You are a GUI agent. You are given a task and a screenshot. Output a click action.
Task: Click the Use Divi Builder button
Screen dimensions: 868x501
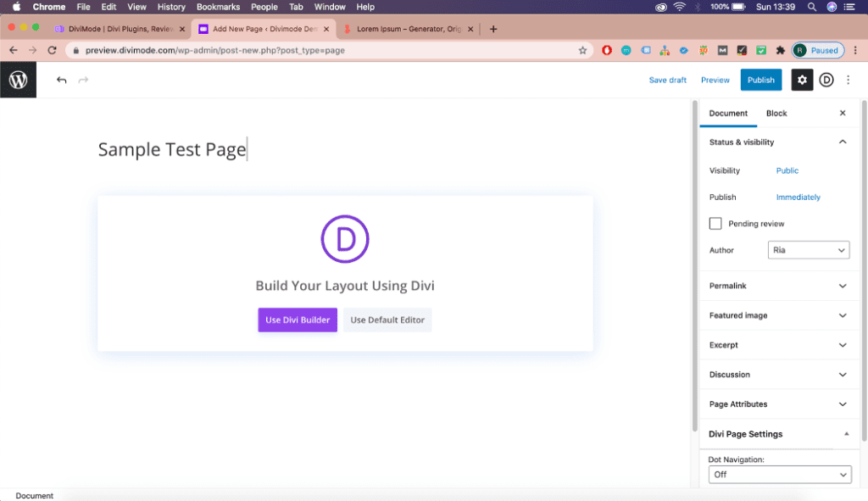tap(298, 320)
